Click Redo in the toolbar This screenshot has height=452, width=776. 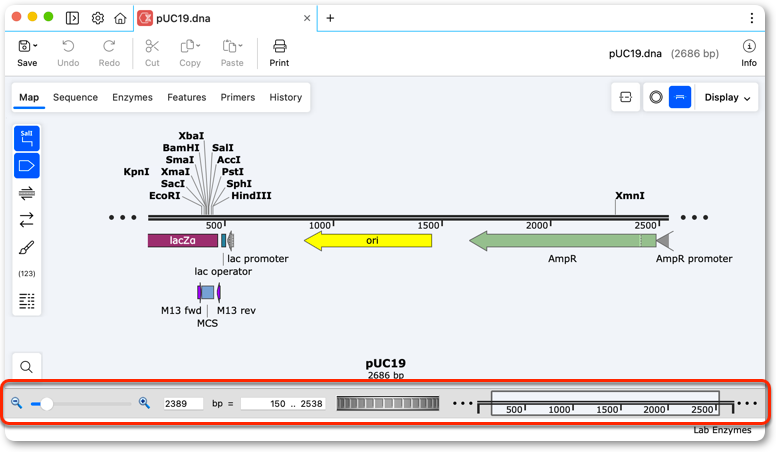(109, 53)
